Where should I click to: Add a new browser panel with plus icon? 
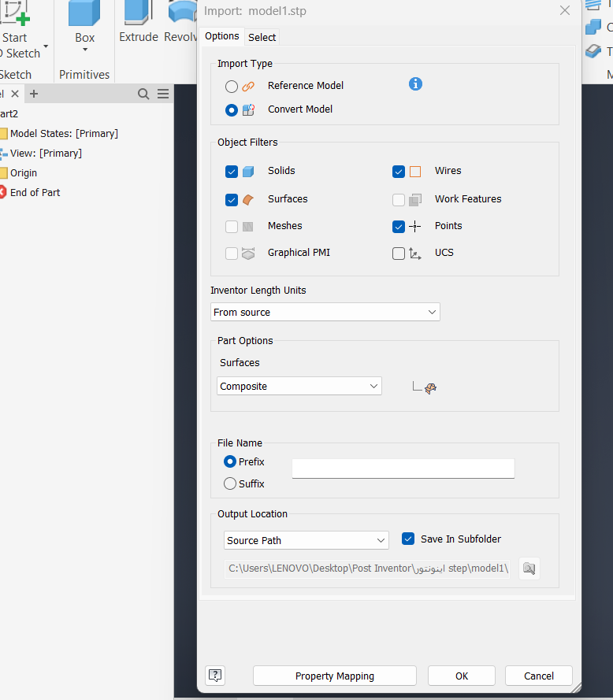click(x=34, y=94)
